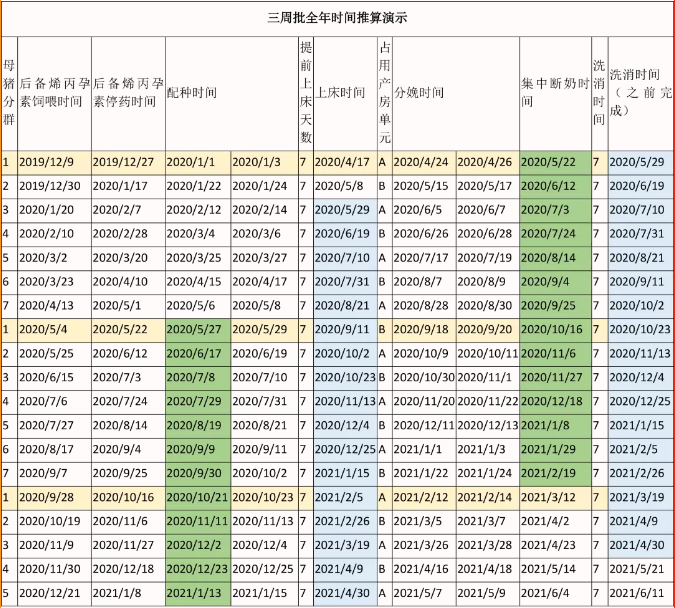
Task: Select the cell 2020/1/17
Action: [x=128, y=186]
